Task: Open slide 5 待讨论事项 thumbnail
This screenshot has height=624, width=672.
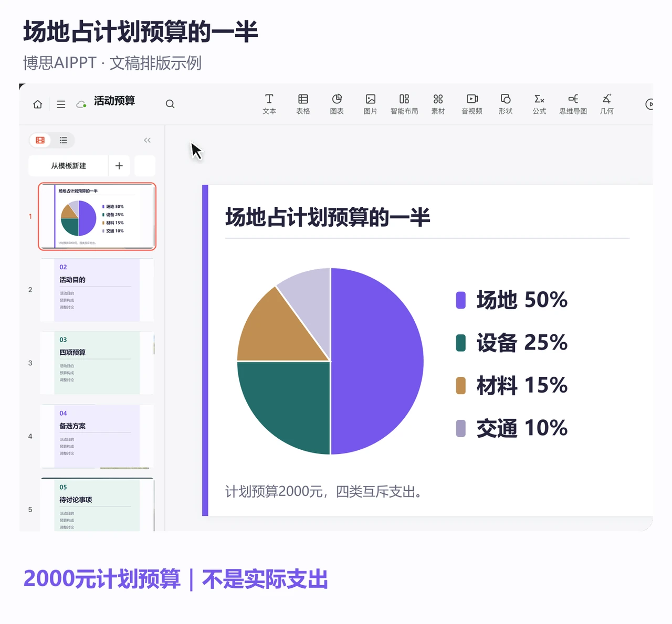Action: coord(97,505)
